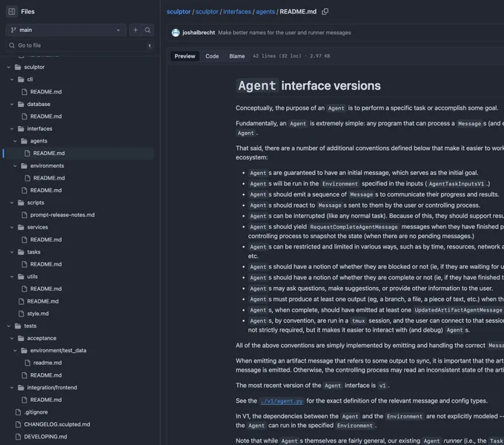The width and height of the screenshot is (504, 445).
Task: Collapse the utils folder chevron
Action: click(x=12, y=277)
